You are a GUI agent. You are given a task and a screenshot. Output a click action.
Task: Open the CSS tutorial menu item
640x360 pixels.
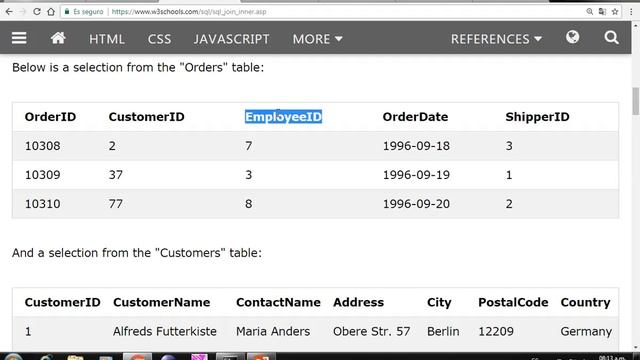[x=159, y=39]
